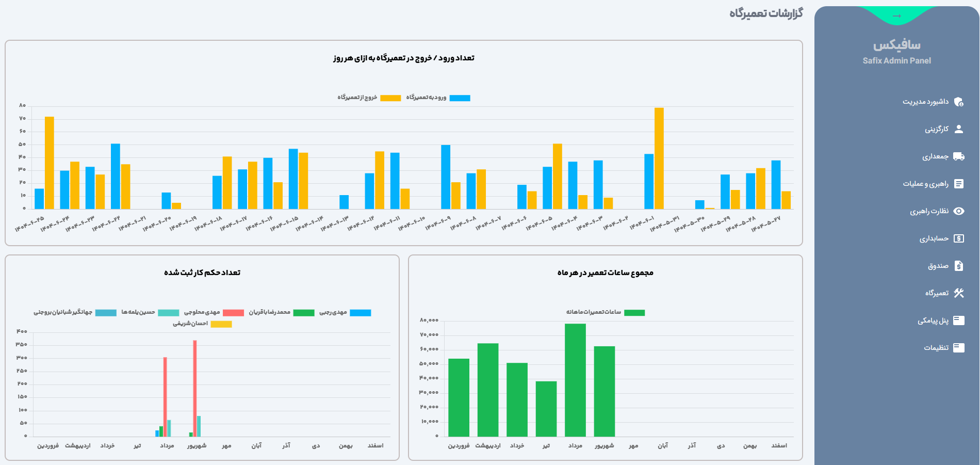Click the person icon beside کارگزینی
Image resolution: width=980 pixels, height=465 pixels.
(958, 129)
